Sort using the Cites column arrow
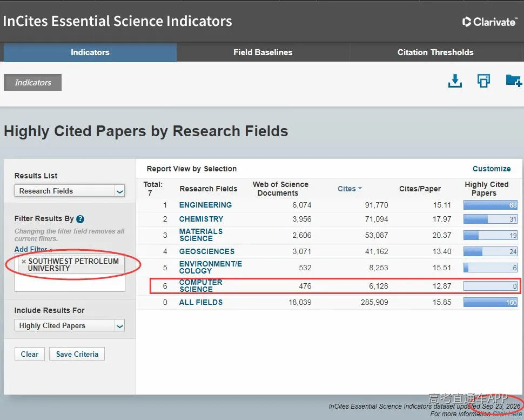Screen dimensions: 524x420 (x=360, y=189)
